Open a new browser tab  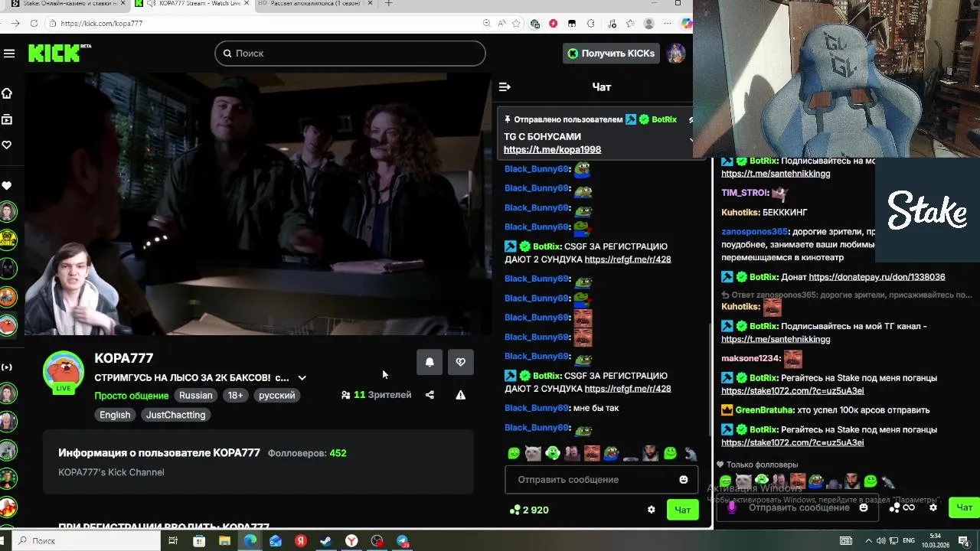coord(388,4)
